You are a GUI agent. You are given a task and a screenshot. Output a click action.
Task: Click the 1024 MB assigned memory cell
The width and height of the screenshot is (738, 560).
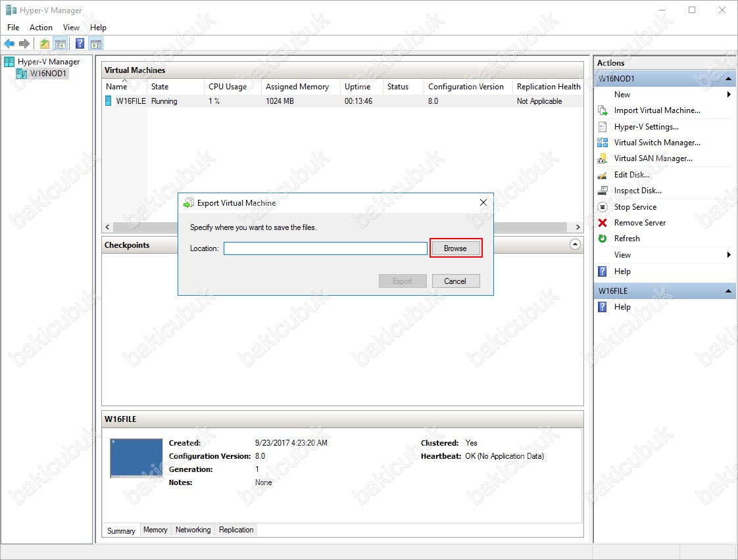click(x=280, y=101)
